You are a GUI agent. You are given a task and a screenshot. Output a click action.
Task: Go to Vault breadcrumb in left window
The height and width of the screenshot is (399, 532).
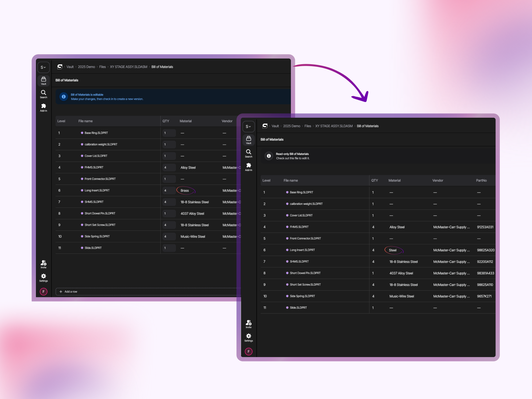point(70,67)
